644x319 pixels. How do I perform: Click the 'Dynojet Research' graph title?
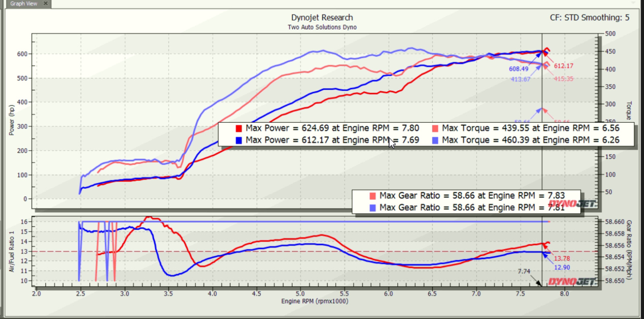(322, 18)
